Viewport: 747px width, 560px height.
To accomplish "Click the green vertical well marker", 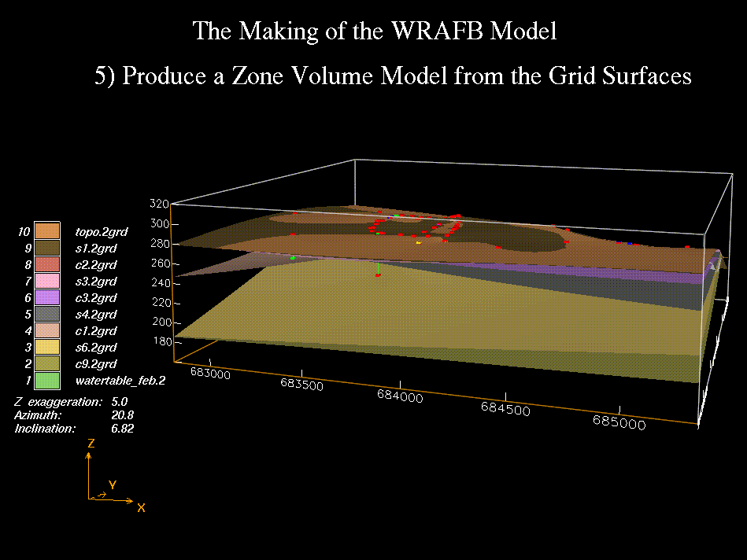I will (x=379, y=270).
